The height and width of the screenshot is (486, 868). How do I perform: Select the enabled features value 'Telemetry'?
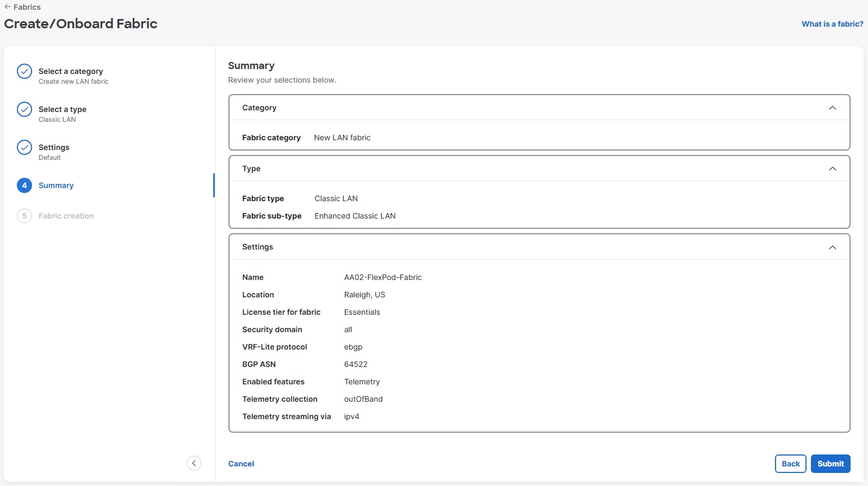pyautogui.click(x=362, y=382)
